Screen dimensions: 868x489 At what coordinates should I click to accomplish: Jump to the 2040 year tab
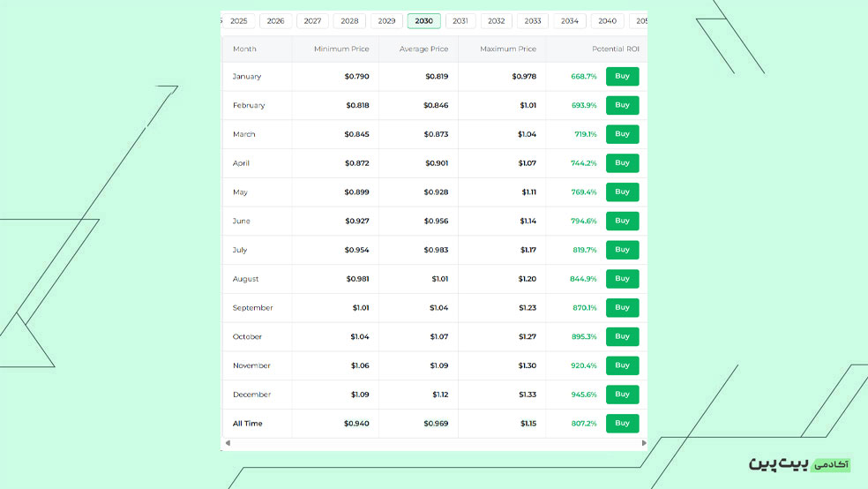click(607, 21)
